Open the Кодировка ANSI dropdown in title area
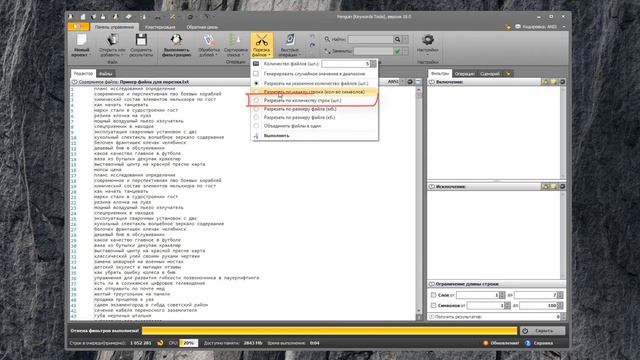640x360 pixels. pyautogui.click(x=564, y=27)
